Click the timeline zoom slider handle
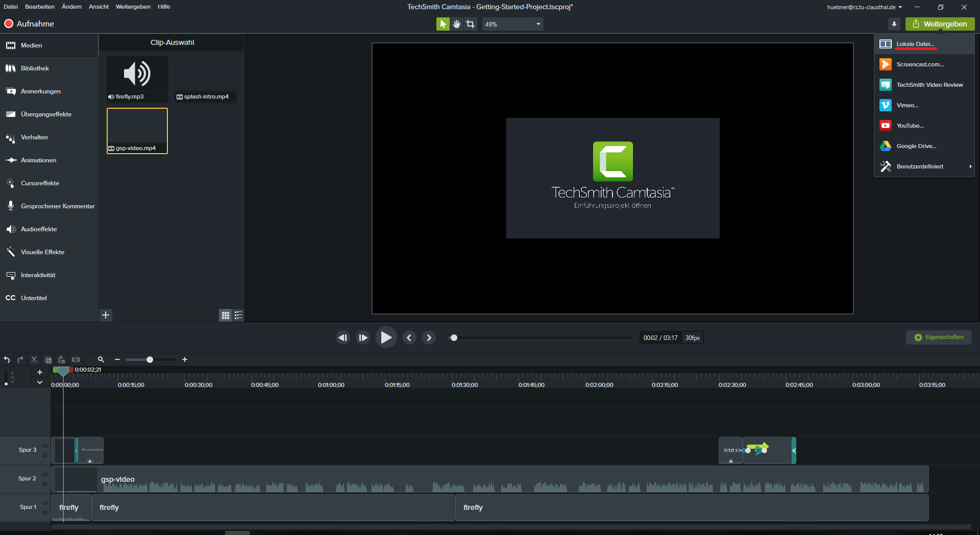Viewport: 980px width, 535px height. pos(150,360)
